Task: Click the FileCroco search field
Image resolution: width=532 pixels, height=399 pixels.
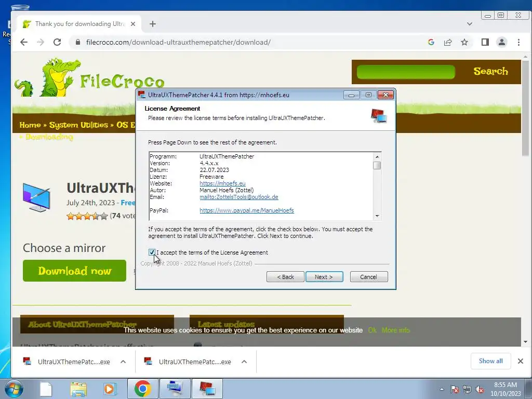Action: tap(406, 72)
